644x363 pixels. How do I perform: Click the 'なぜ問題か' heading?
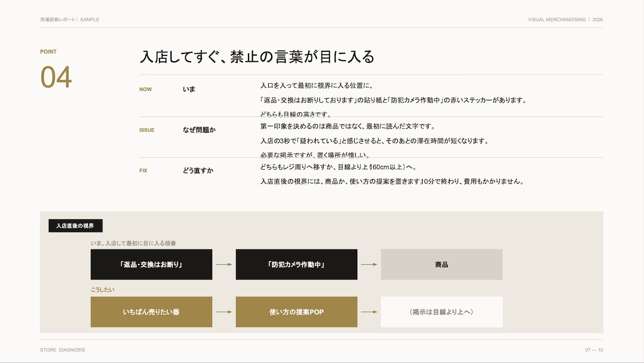(199, 130)
